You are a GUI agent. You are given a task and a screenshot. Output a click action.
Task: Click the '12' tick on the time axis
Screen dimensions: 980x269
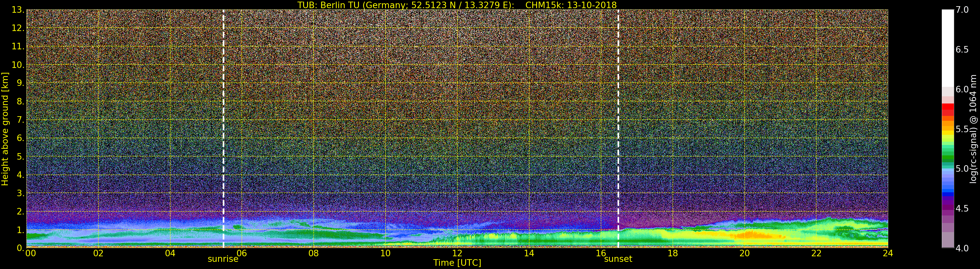tap(457, 253)
